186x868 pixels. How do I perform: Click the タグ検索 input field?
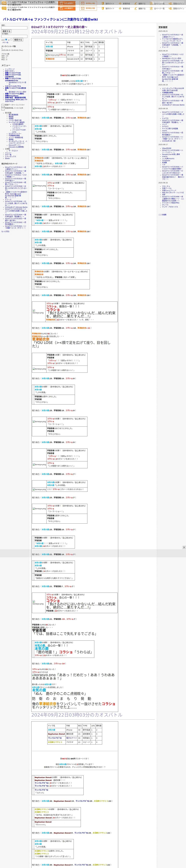[x=14, y=36]
